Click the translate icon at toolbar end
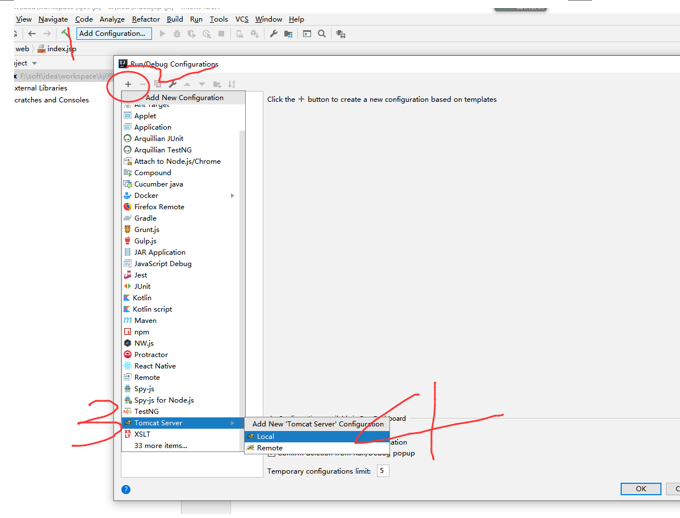This screenshot has height=518, width=680. click(x=341, y=34)
